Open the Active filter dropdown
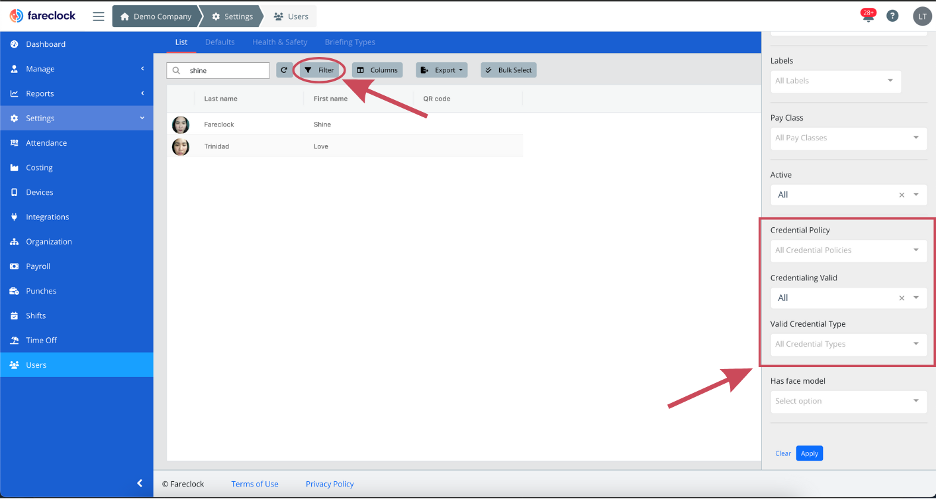This screenshot has height=500, width=936. pos(848,195)
